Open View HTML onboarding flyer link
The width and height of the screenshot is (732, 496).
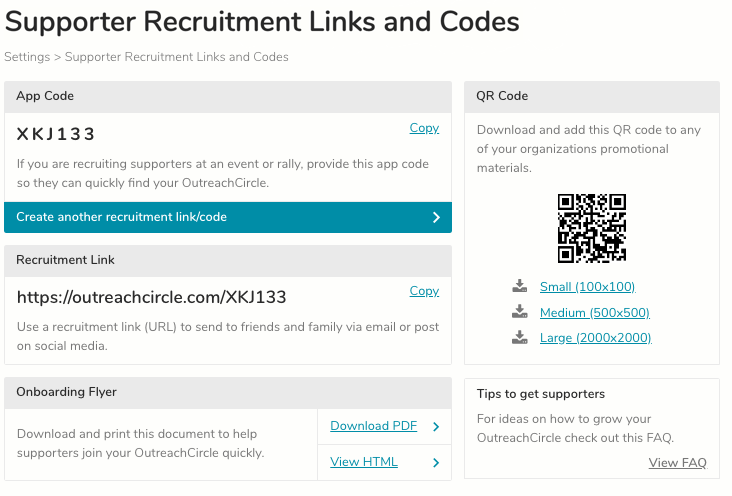pyautogui.click(x=364, y=462)
